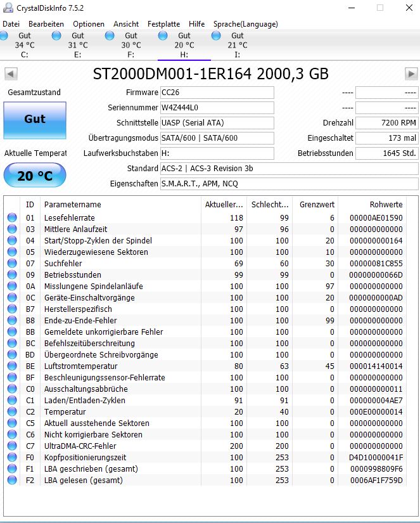
Task: Select drive I: tab at 21 °C
Action: [238, 45]
